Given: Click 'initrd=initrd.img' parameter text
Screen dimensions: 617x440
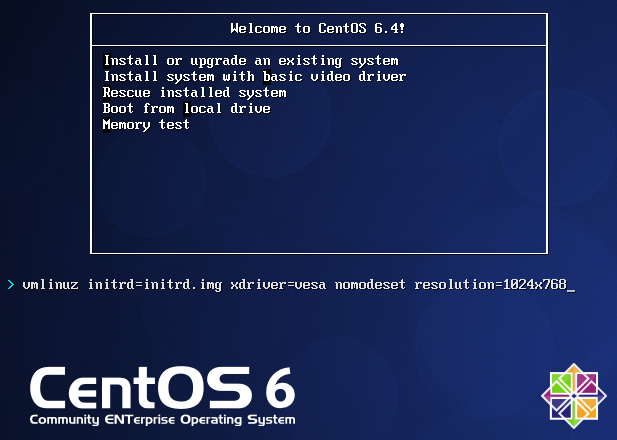Looking at the screenshot, I should (x=155, y=285).
